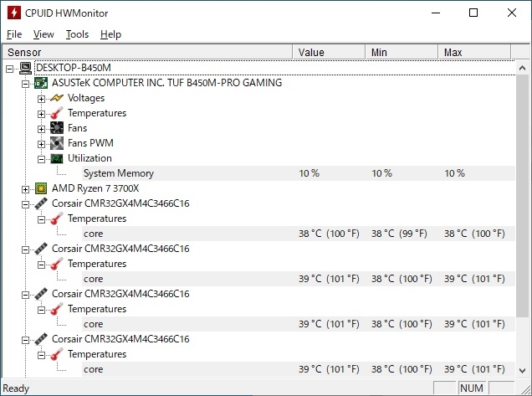Collapse the fourth Corsair CMR32GX4M4C3466C16 node
The image size is (532, 396).
coord(25,340)
